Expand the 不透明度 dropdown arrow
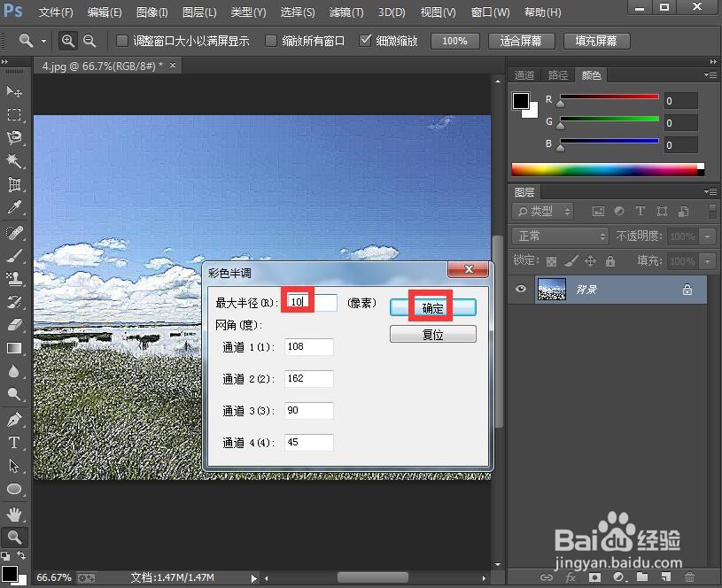This screenshot has height=588, width=722. coord(706,236)
